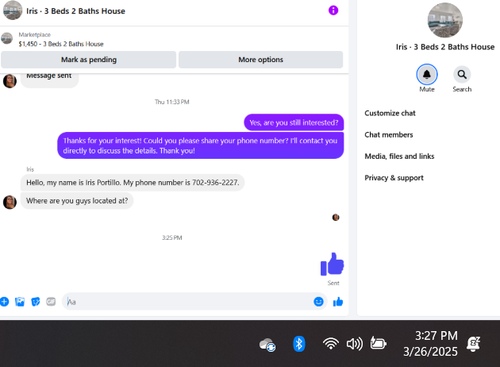Open More options for the listing
Viewport: 500px width, 367px height.
pos(261,60)
